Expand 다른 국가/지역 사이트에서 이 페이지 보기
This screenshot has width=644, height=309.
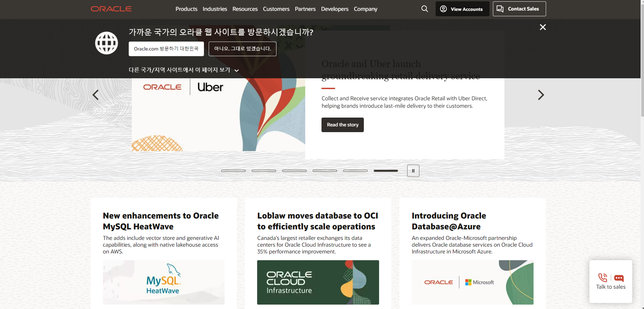pos(184,70)
